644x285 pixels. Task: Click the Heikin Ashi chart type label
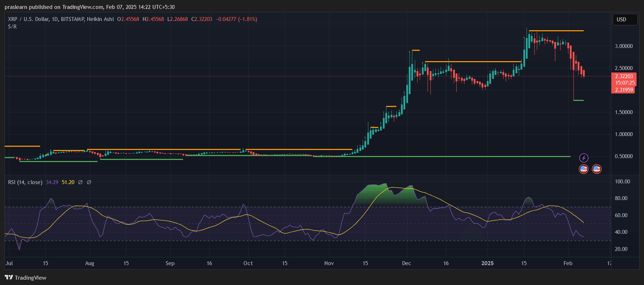pos(100,19)
